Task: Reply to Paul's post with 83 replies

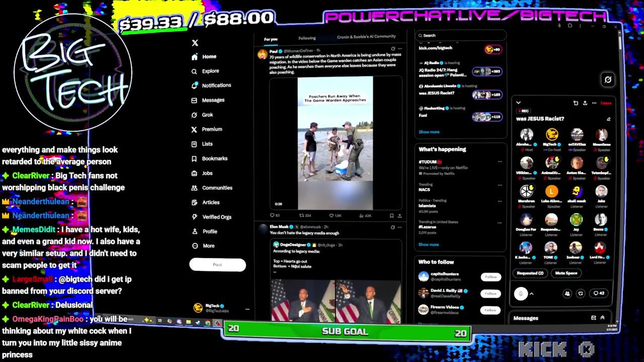Action: pyautogui.click(x=274, y=215)
